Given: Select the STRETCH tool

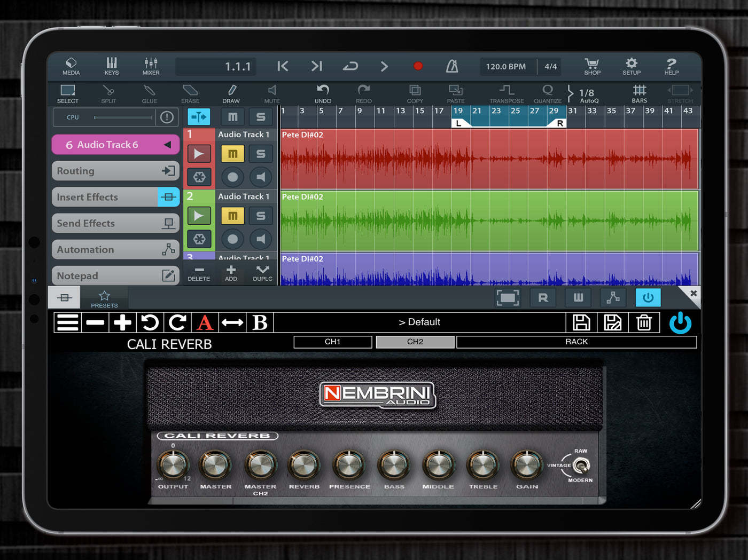Looking at the screenshot, I should (x=680, y=94).
